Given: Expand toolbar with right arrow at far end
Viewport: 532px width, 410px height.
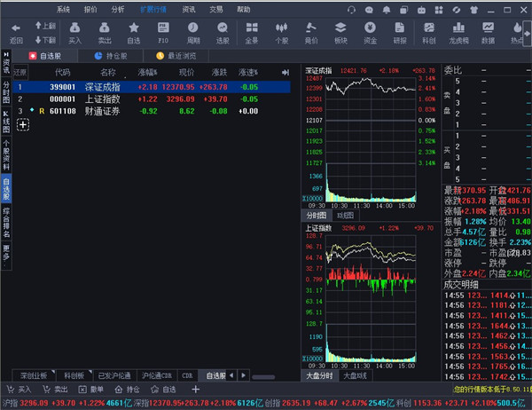Looking at the screenshot, I should [x=528, y=34].
